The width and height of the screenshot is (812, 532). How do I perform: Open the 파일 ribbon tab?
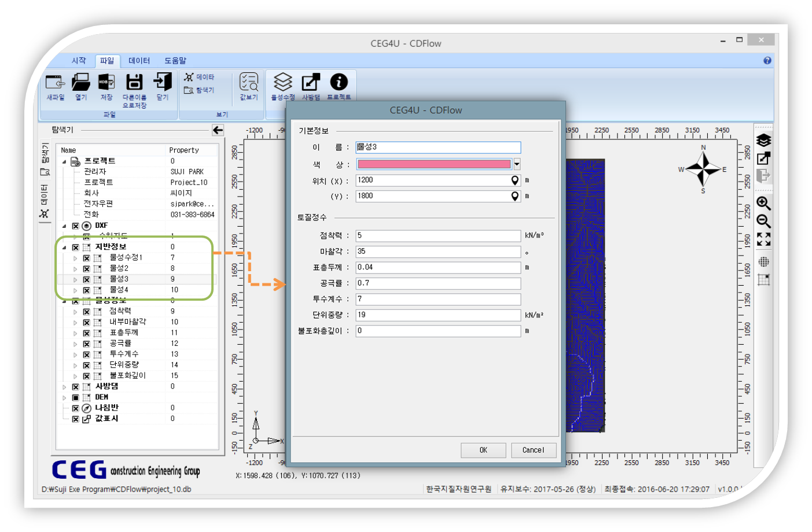[x=107, y=60]
